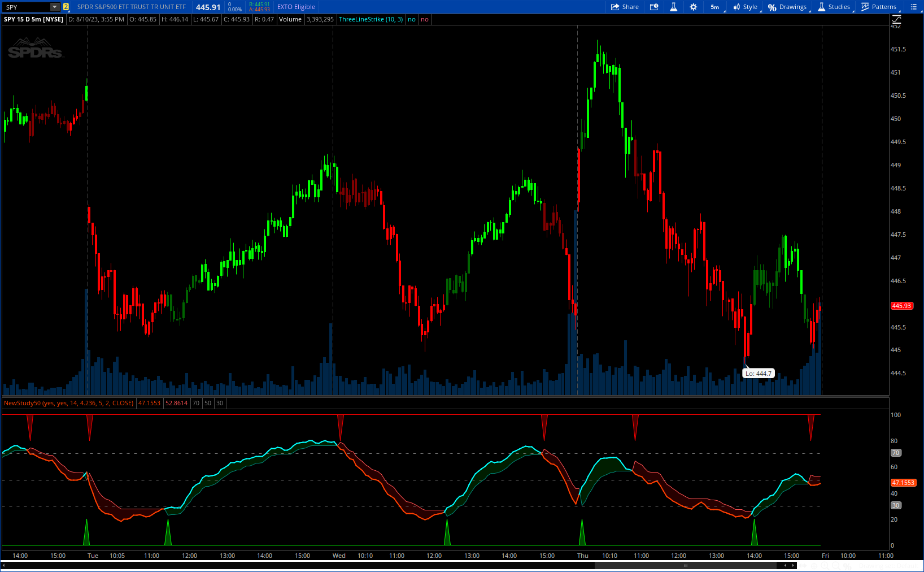Click the orange 47.1553 axis bubble
The height and width of the screenshot is (572, 924).
(x=903, y=483)
